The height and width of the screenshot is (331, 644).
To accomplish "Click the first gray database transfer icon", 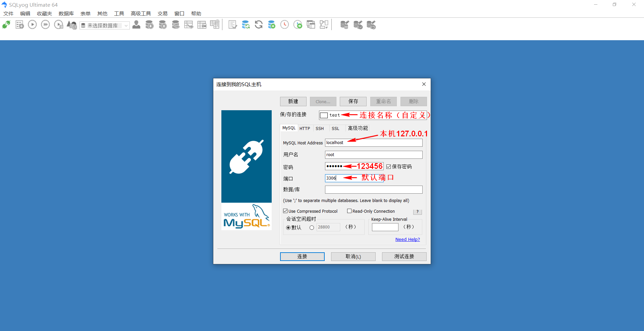I will tap(345, 25).
